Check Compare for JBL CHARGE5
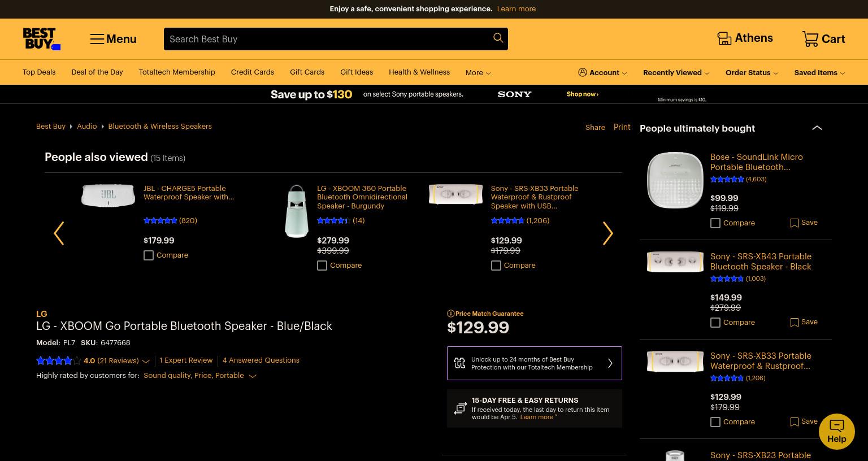868x461 pixels. [149, 255]
